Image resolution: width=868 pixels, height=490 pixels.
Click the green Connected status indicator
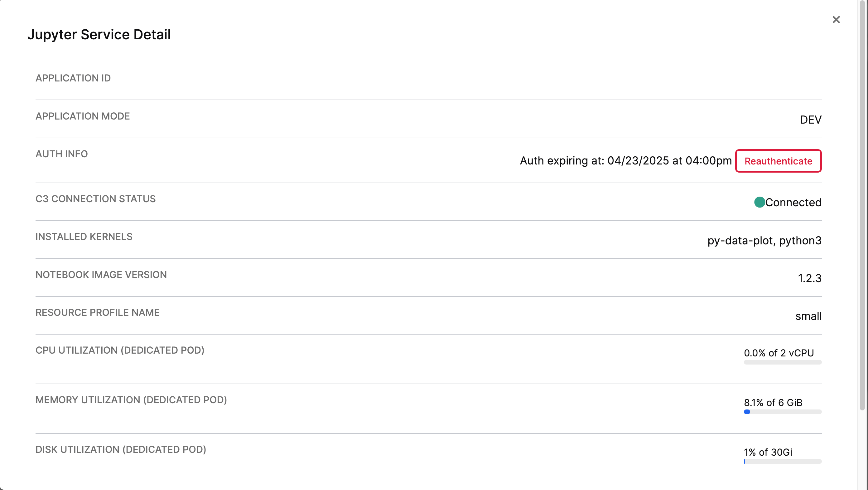(x=760, y=202)
